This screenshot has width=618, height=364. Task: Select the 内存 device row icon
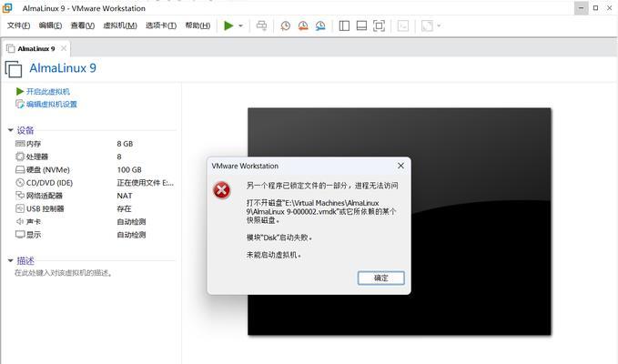coord(20,144)
